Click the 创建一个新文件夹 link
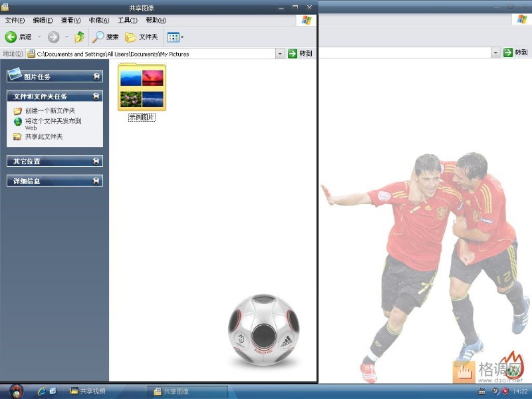 [x=50, y=111]
